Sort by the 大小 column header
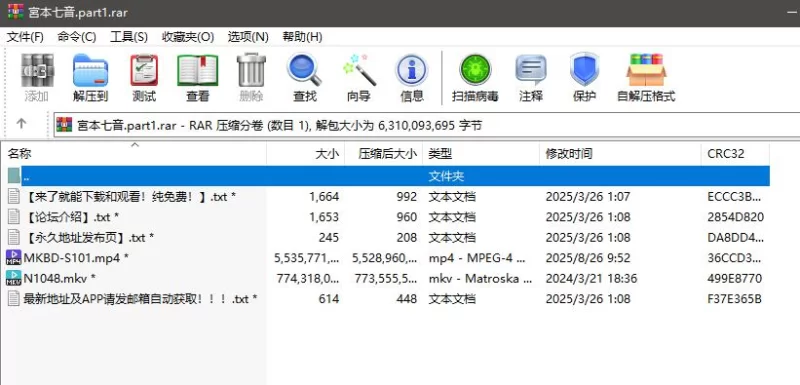Viewport: 800px width, 385px height. [306, 154]
